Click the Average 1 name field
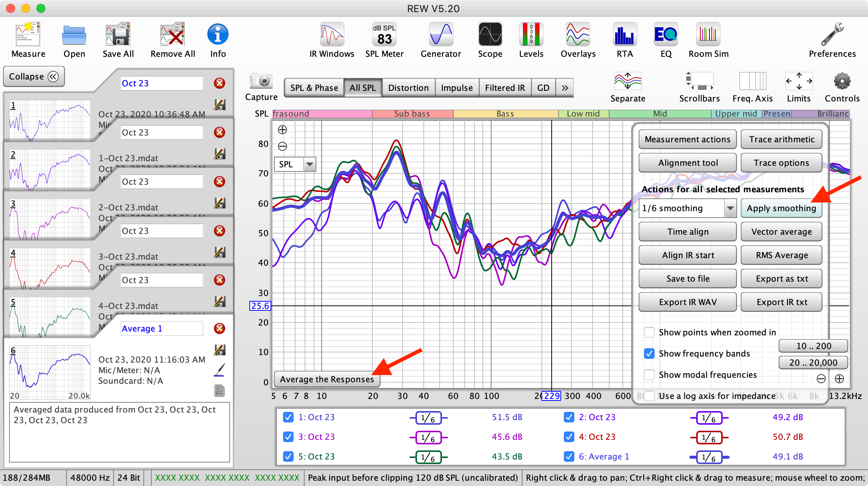The width and height of the screenshot is (868, 486). (162, 329)
